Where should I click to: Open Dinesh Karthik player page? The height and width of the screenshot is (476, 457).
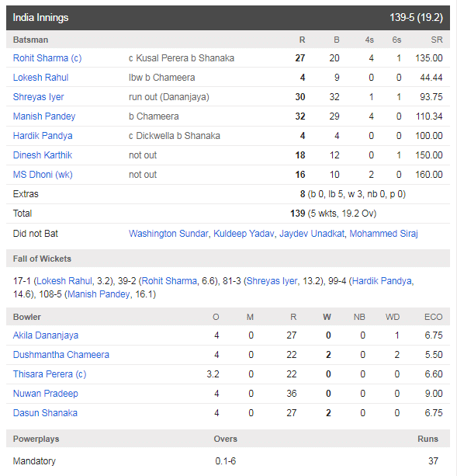(x=43, y=155)
